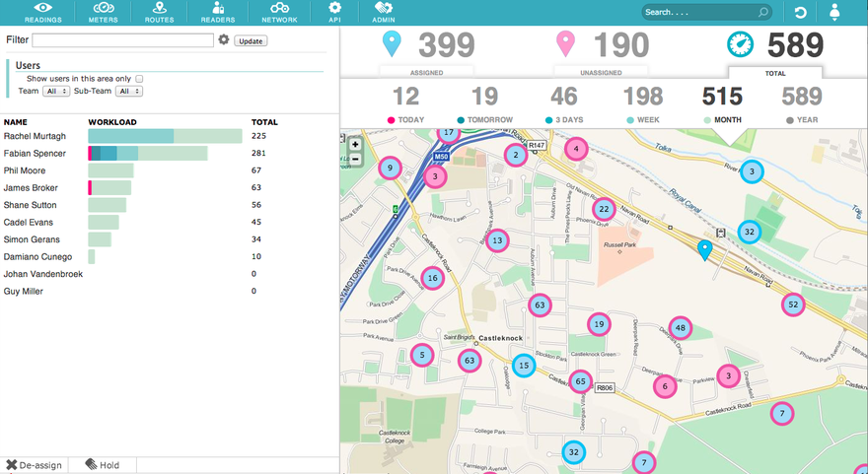This screenshot has height=474, width=868.
Task: Select map cluster marker 6
Action: [665, 386]
